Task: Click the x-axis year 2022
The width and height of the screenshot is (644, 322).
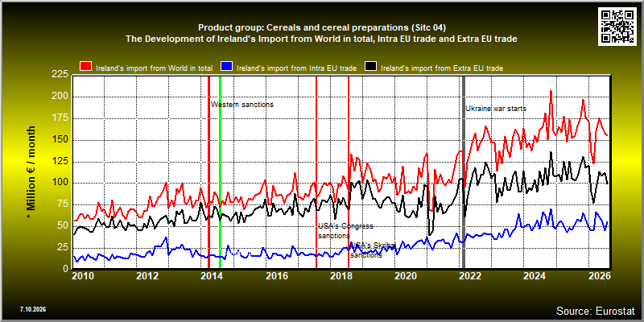Action: (x=469, y=275)
